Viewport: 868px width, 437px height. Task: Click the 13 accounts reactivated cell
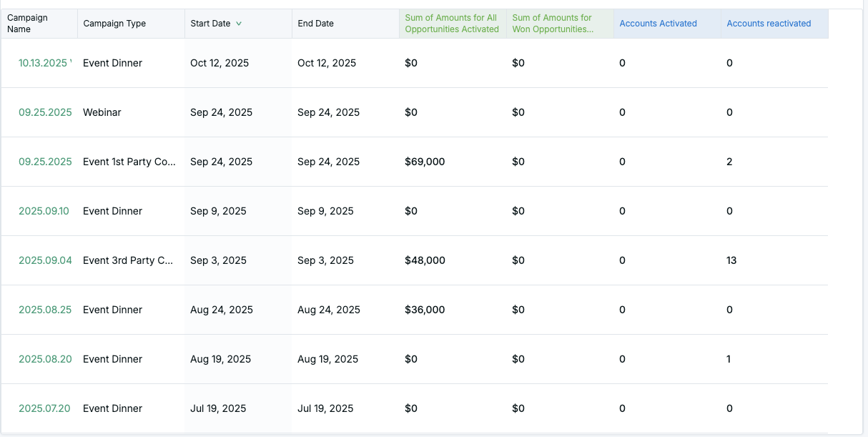731,260
